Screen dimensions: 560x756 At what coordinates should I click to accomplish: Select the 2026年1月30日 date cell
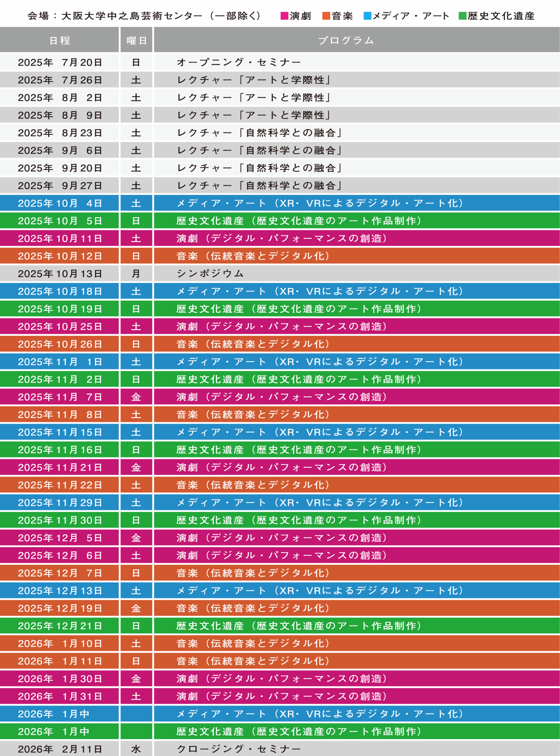pos(60,679)
